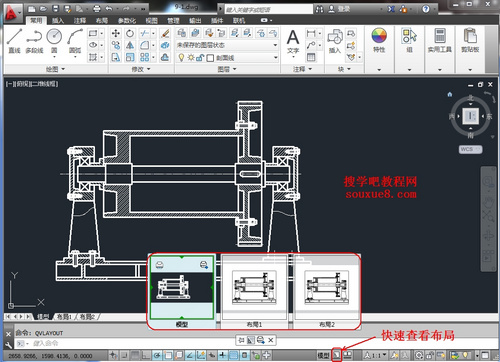Image resolution: width=500 pixels, height=362 pixels.
Task: Open the layer state dropdown list
Action: point(227,45)
